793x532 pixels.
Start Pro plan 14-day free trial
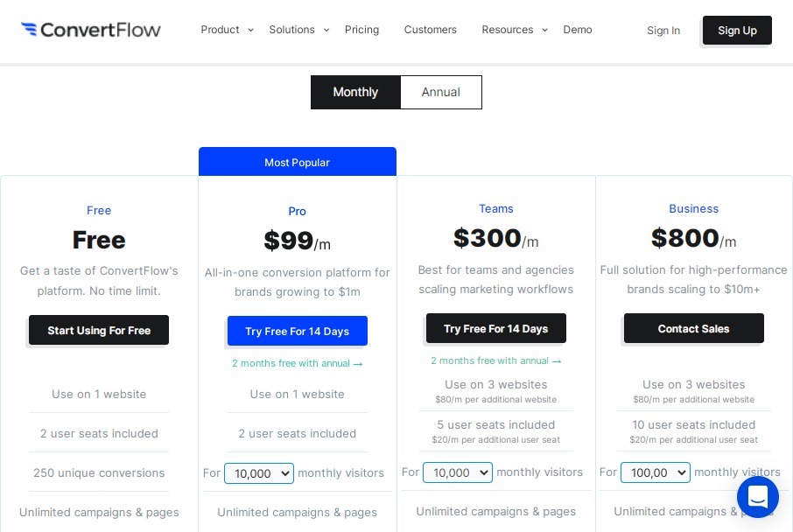click(x=298, y=332)
